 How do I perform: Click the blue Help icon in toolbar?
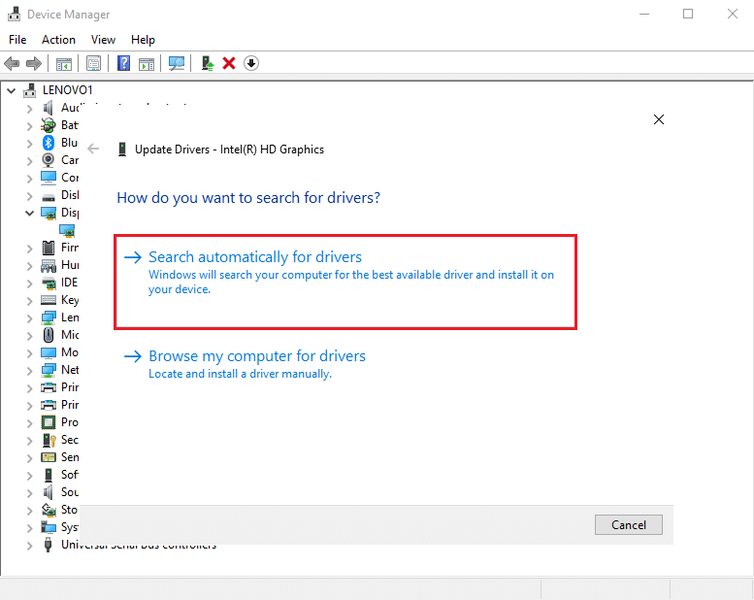click(124, 63)
